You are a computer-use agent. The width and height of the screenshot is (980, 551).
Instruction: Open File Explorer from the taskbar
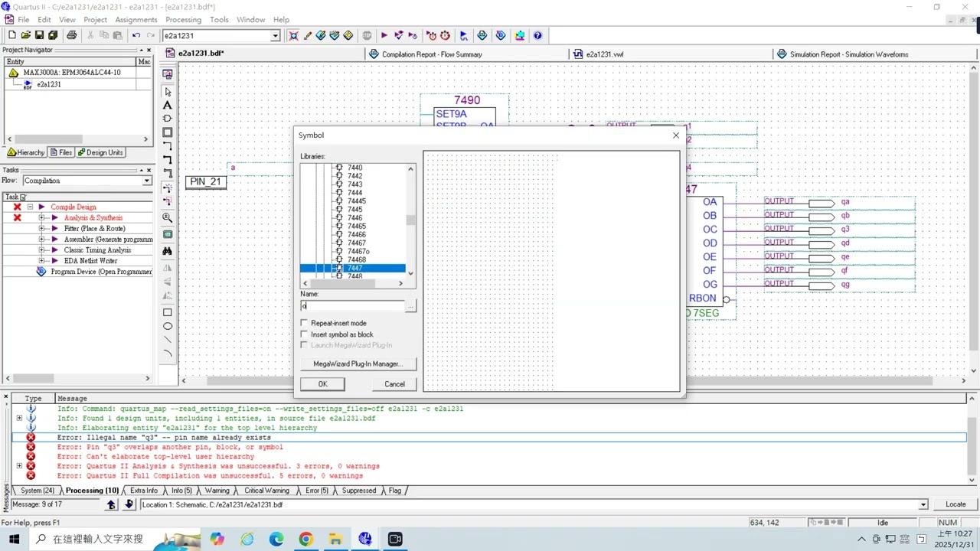tap(335, 540)
